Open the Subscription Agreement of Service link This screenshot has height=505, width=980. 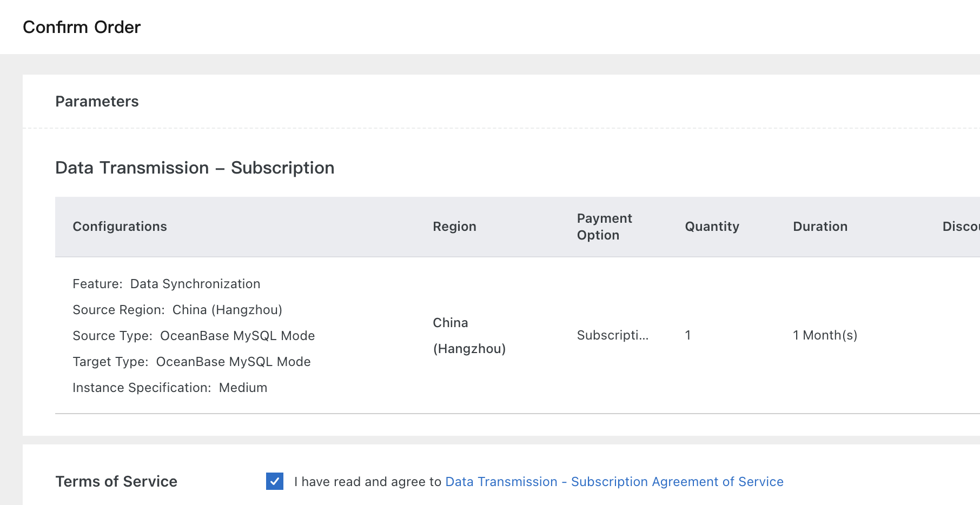coord(614,482)
